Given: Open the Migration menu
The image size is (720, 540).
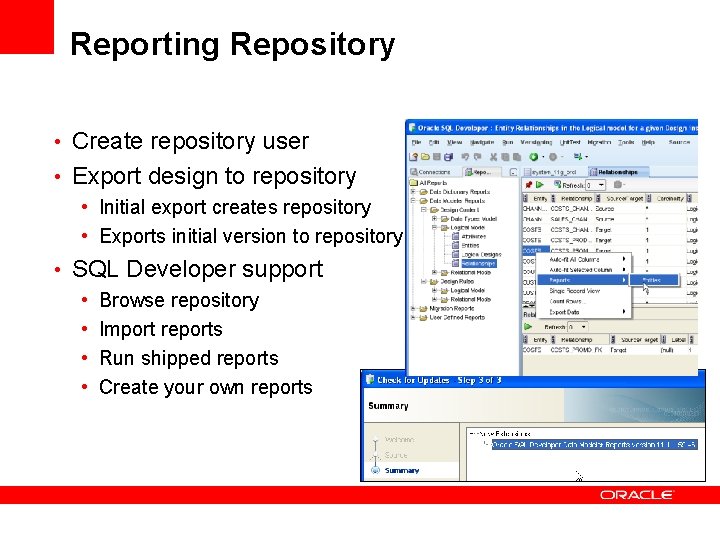Looking at the screenshot, I should (599, 142).
